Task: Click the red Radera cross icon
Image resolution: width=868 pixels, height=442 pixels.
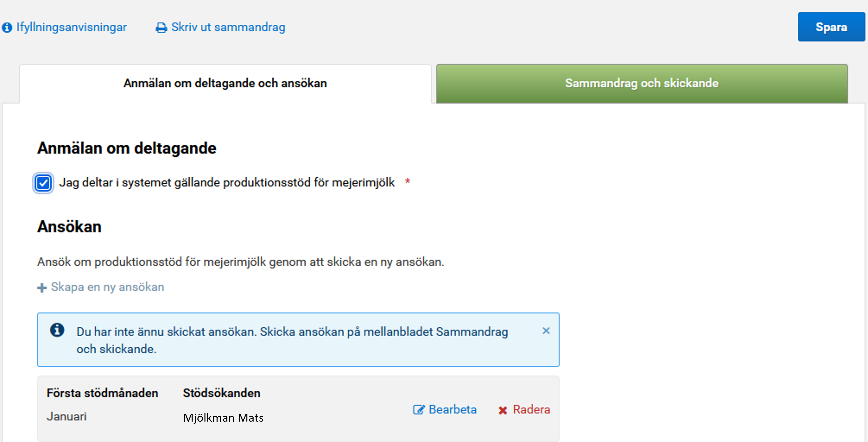Action: [x=503, y=410]
